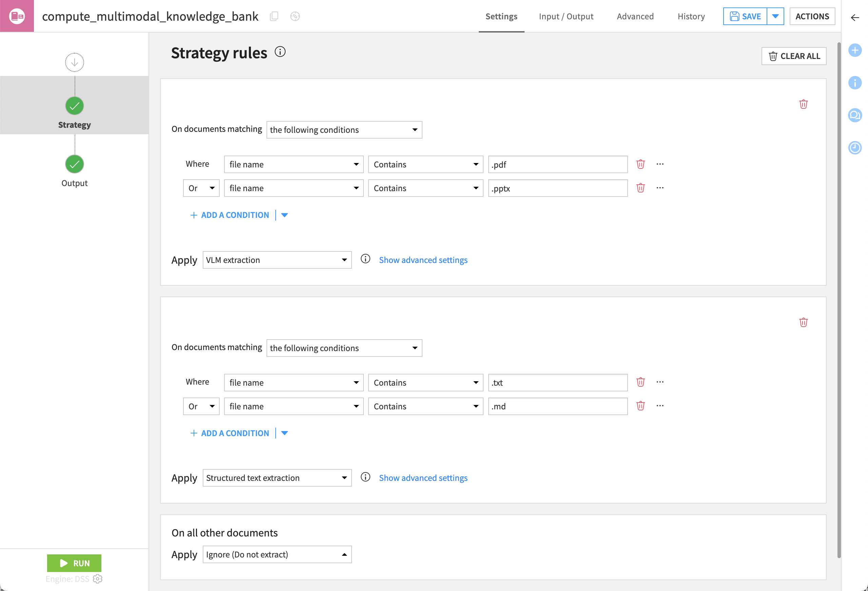Click the .md value input field

558,406
